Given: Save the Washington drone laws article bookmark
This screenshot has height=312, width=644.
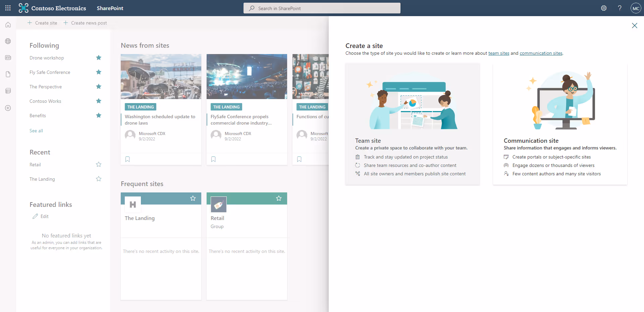Looking at the screenshot, I should pos(127,159).
